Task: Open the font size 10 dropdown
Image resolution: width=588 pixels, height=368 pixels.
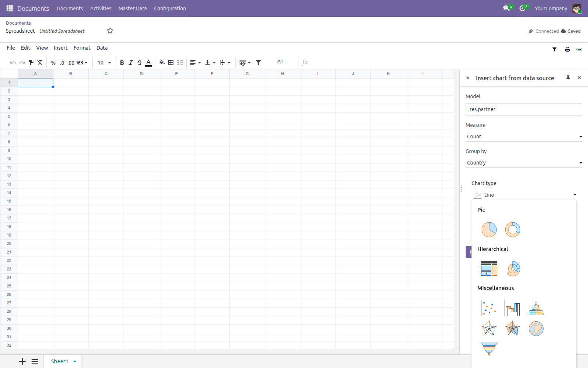Action: (x=104, y=63)
